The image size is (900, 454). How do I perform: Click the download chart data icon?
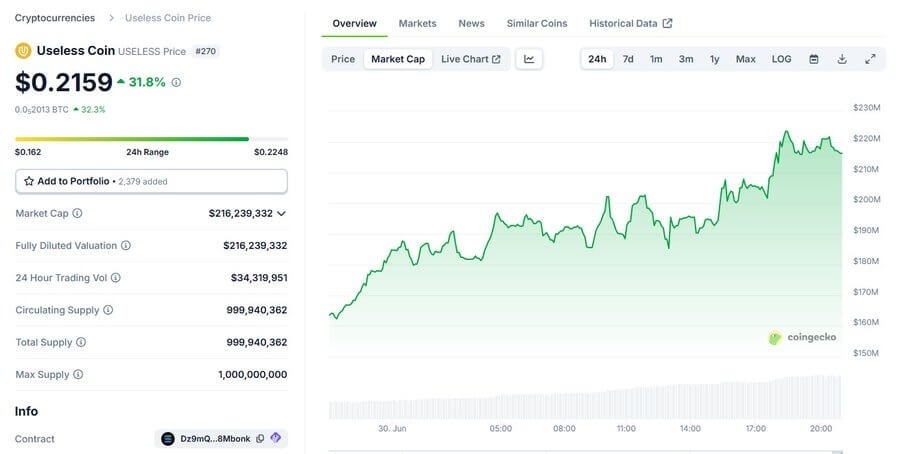click(842, 59)
